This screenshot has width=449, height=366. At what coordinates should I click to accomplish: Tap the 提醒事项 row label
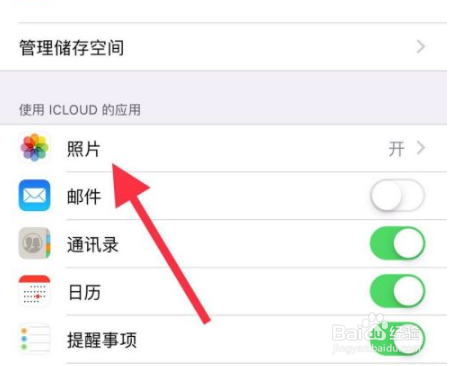click(102, 340)
